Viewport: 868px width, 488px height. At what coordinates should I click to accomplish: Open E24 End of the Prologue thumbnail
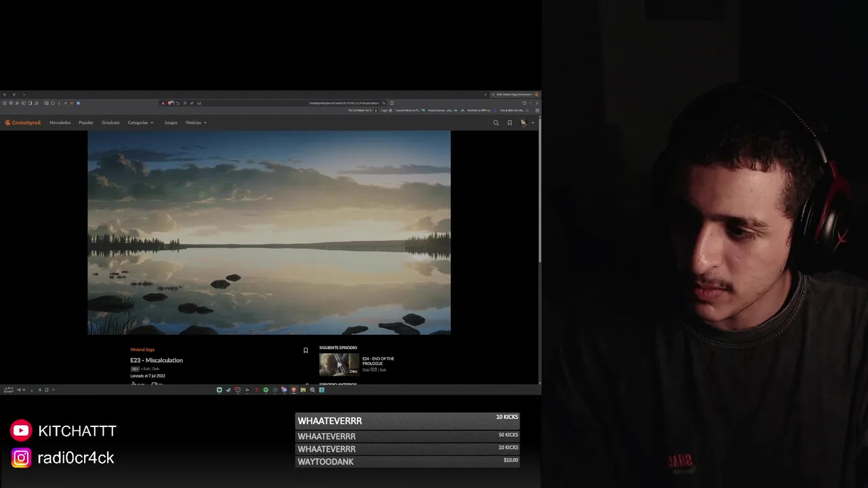(339, 364)
